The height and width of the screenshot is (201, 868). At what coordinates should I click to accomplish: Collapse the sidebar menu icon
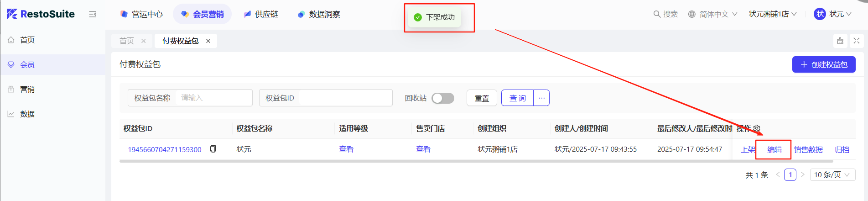pyautogui.click(x=93, y=15)
